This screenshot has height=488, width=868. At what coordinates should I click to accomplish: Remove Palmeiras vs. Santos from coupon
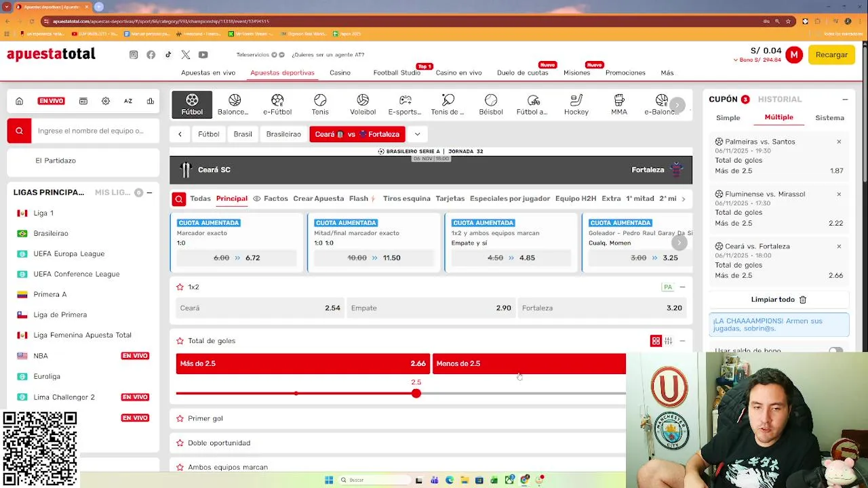(x=839, y=142)
